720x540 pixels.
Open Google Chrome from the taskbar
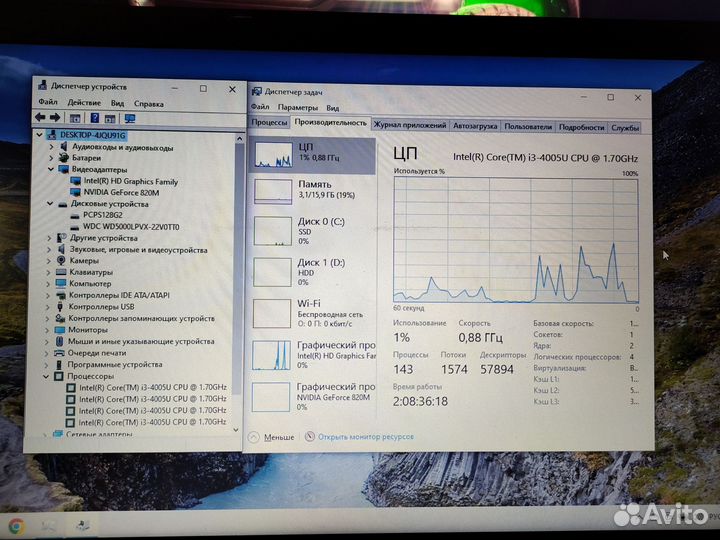pos(17,526)
